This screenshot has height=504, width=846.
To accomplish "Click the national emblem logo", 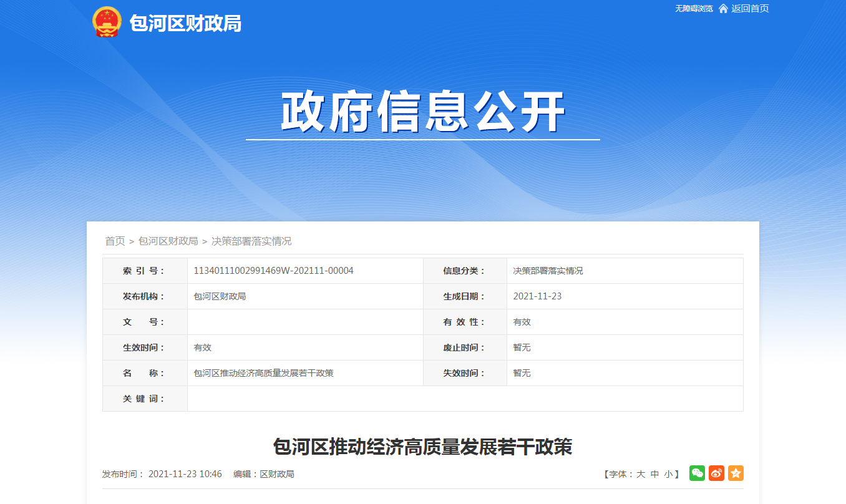I will point(106,22).
